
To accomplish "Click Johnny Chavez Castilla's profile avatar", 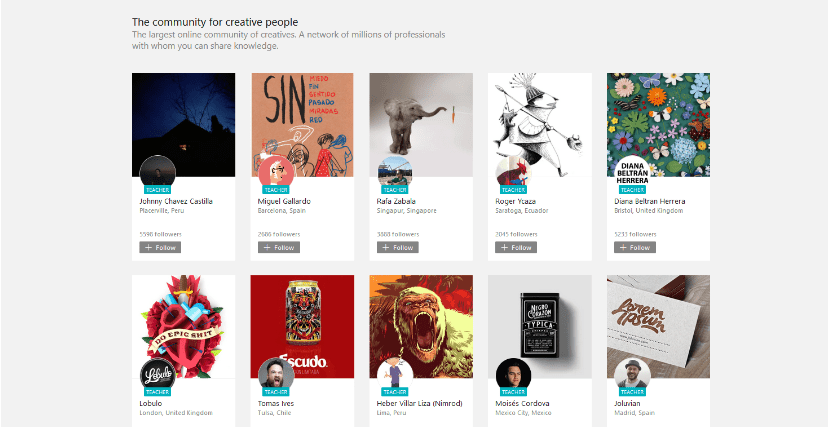I will click(157, 172).
